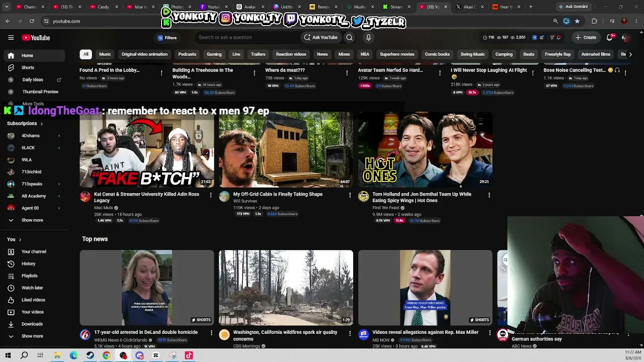This screenshot has width=644, height=362.
Task: Open Your videos in the sidebar
Action: pyautogui.click(x=33, y=312)
